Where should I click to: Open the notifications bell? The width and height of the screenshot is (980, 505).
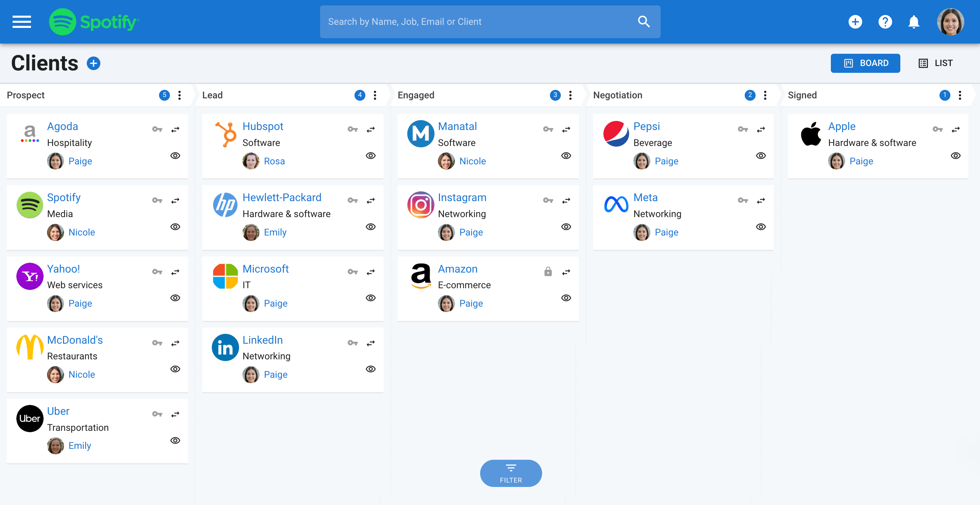coord(914,22)
